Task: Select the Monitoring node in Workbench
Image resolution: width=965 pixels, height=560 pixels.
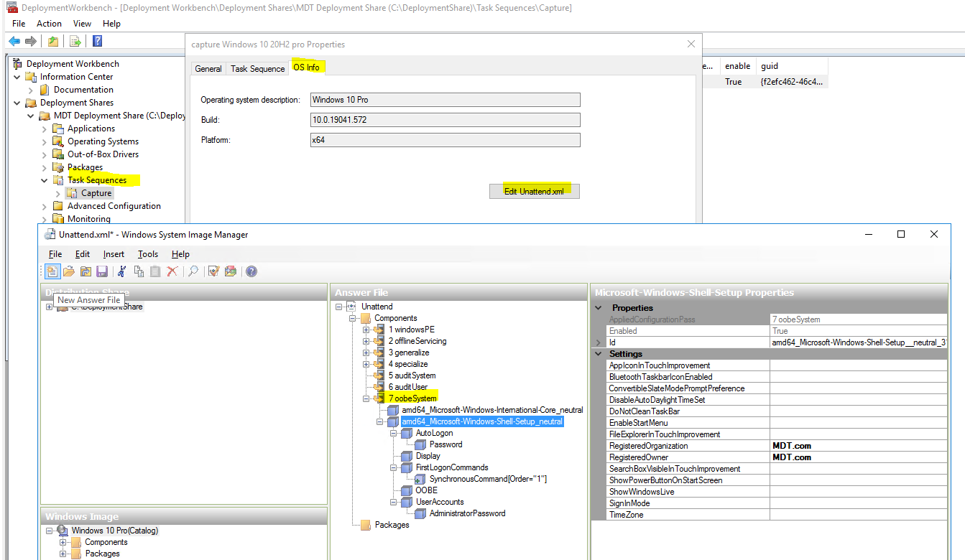Action: coord(89,219)
